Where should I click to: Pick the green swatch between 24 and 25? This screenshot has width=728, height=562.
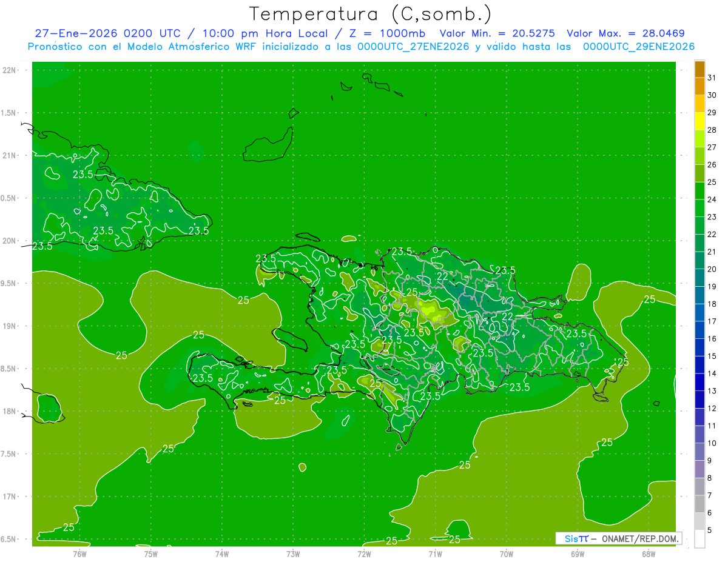pos(699,191)
